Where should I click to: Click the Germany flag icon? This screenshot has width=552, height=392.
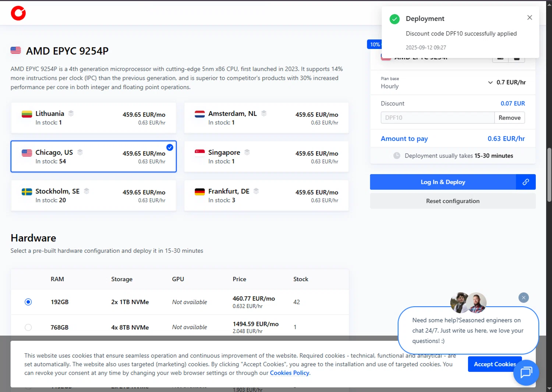point(199,192)
